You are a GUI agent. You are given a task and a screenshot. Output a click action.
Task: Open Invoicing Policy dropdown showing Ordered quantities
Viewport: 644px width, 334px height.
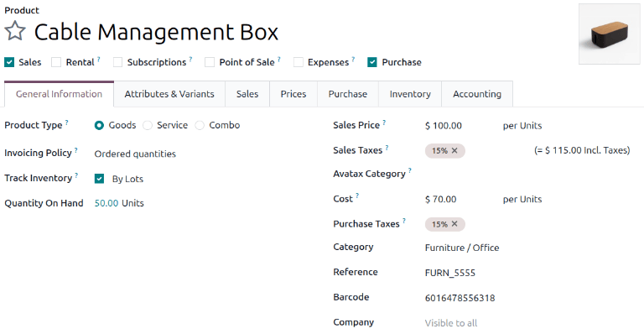[x=135, y=154]
